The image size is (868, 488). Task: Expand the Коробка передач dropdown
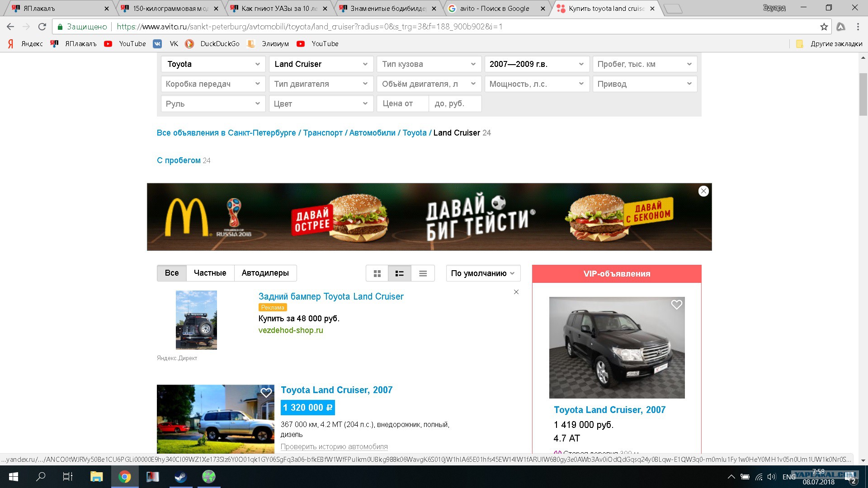(x=213, y=84)
